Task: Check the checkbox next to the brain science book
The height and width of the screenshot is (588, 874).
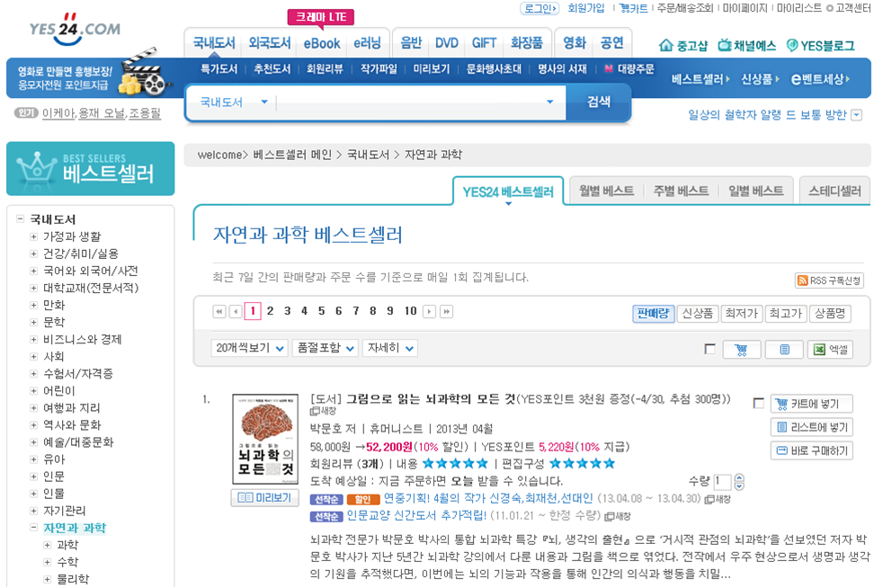Action: pyautogui.click(x=758, y=403)
